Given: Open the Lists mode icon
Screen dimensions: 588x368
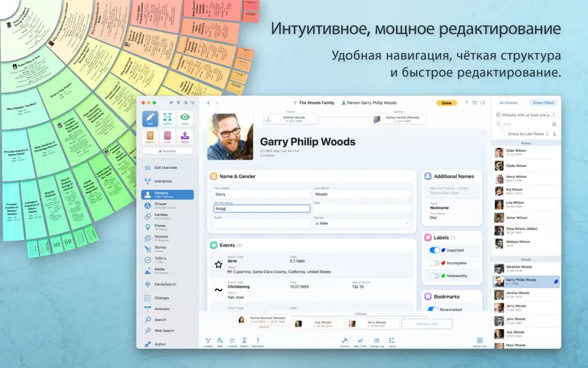Looking at the screenshot, I should (x=167, y=137).
